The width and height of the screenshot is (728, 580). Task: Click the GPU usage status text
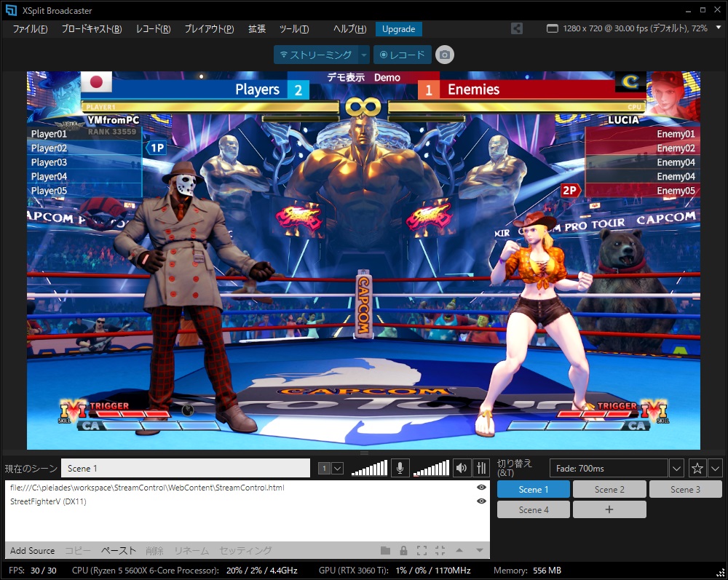[x=395, y=571]
